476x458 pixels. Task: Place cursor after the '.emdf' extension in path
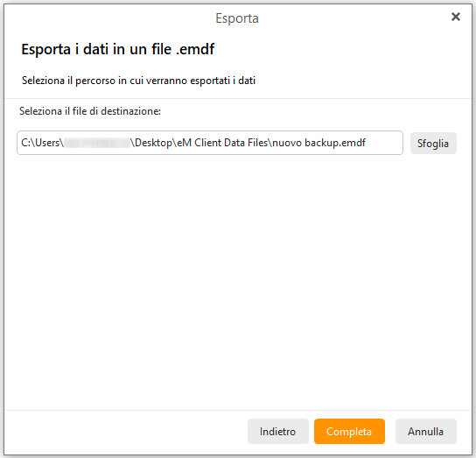click(367, 143)
